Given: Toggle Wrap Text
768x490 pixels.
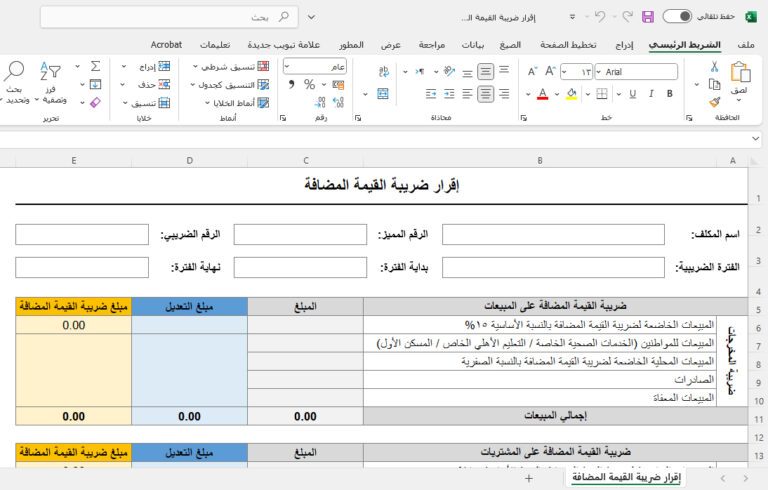Looking at the screenshot, I should 384,72.
